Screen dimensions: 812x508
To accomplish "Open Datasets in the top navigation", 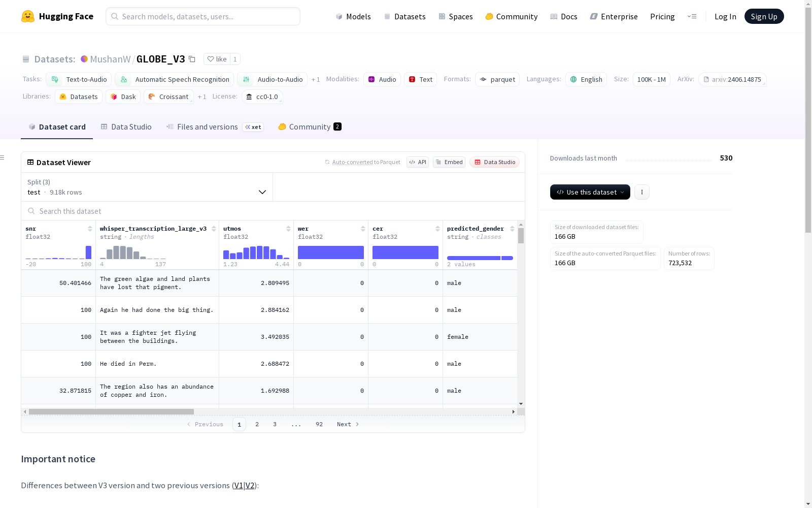I will pos(404,16).
